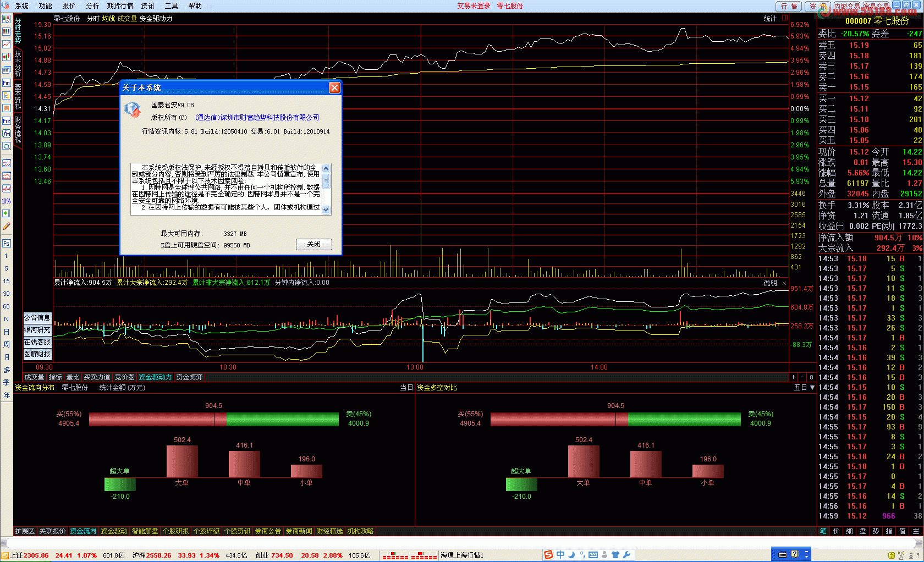The image size is (924, 562).
Task: Open the 工具 menu
Action: pyautogui.click(x=172, y=6)
